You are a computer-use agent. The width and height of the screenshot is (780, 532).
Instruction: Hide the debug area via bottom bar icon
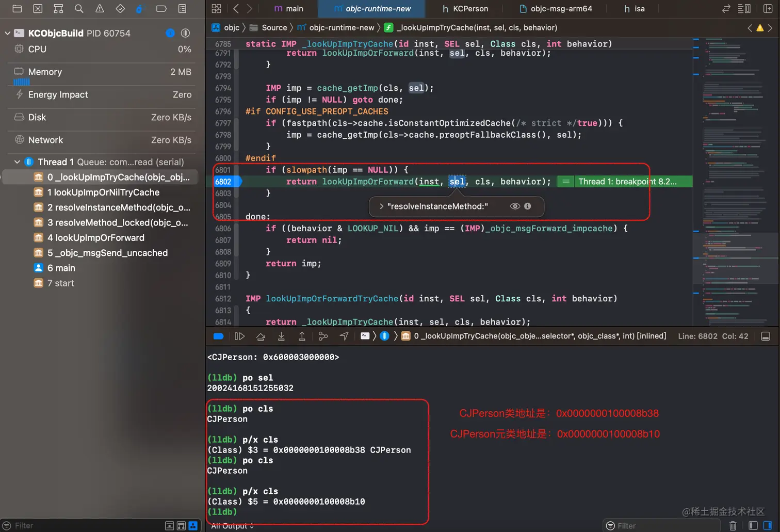pos(766,336)
